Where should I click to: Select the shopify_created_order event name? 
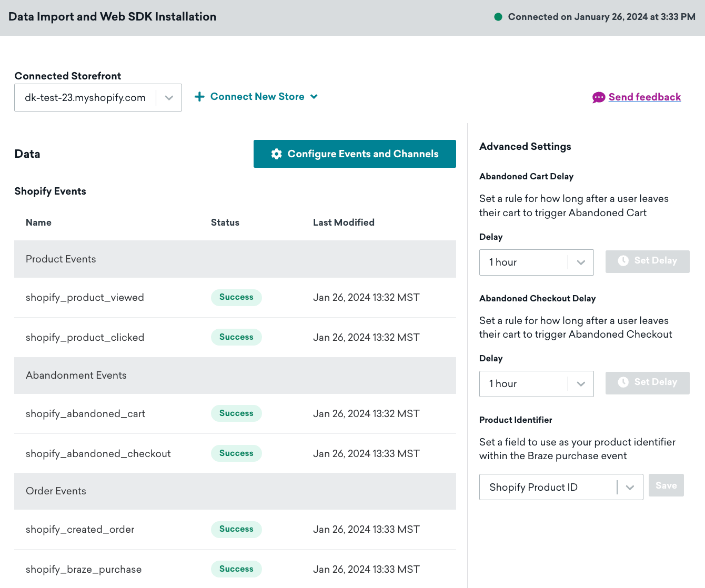point(80,530)
